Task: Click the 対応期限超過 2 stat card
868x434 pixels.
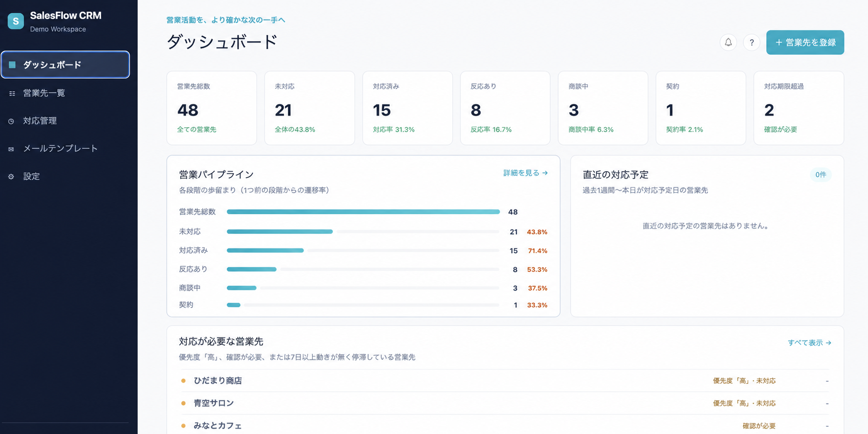Action: click(799, 108)
